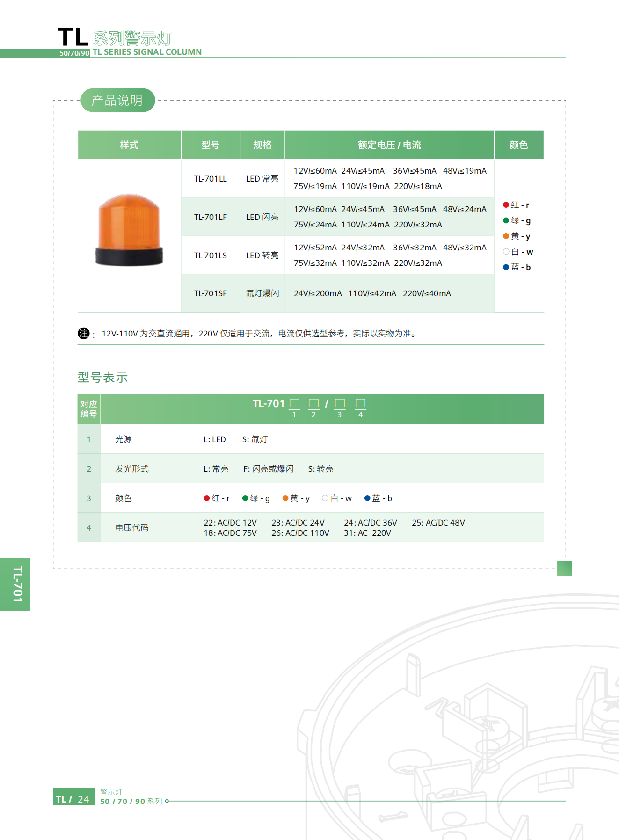Click the 220V/≤18mA rating value
The height and width of the screenshot is (840, 619).
418,186
